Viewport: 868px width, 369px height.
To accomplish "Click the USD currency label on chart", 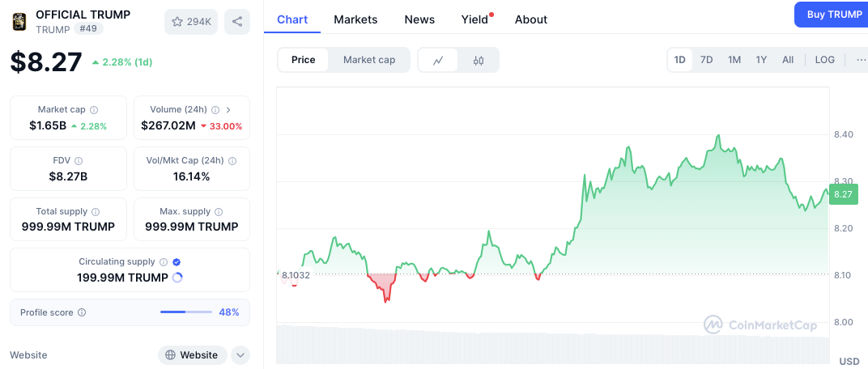I will click(849, 361).
